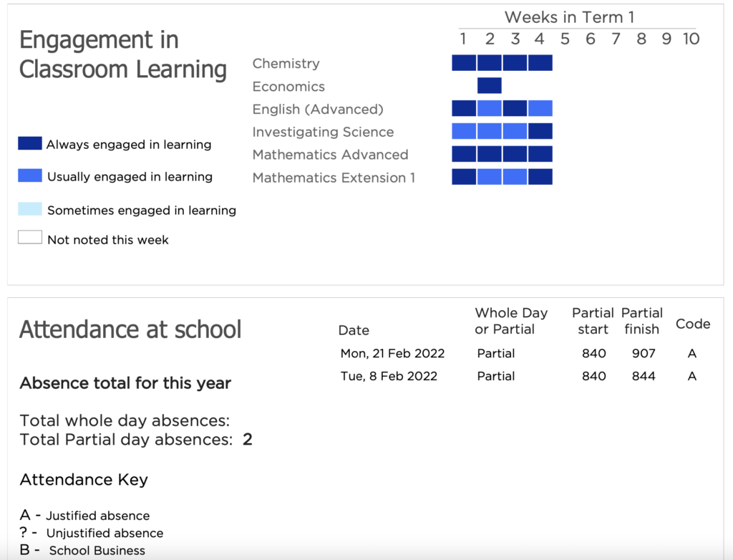Select the Chemistry week 4 engagement cell
The height and width of the screenshot is (560, 733).
coord(540,63)
